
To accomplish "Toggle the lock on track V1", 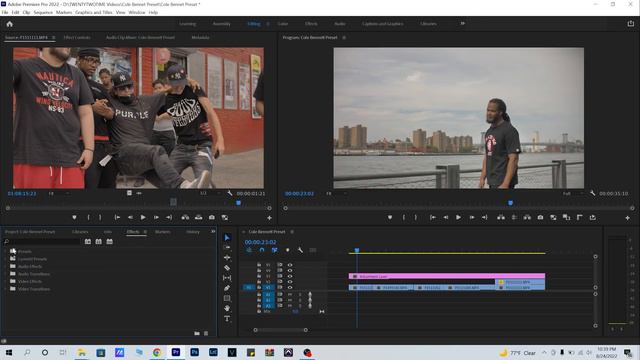I will [259, 287].
